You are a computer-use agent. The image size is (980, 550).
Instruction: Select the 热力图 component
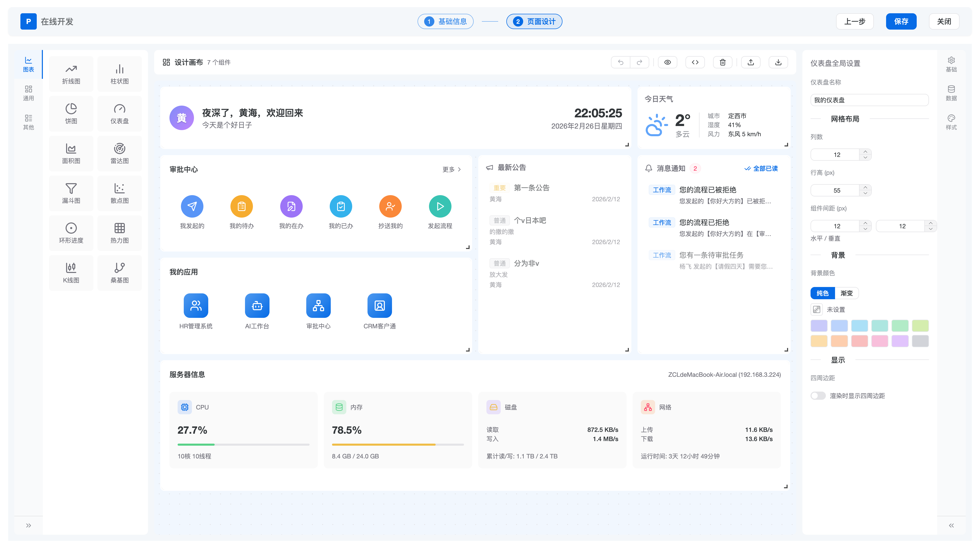point(119,233)
